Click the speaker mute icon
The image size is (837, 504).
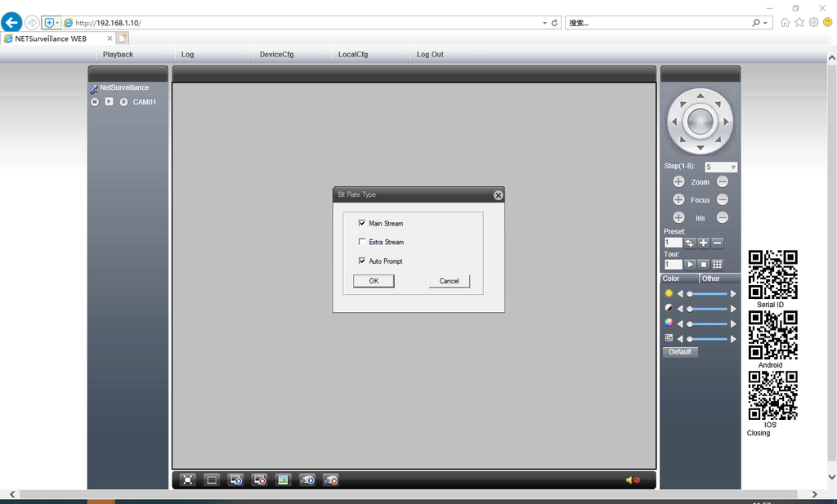coord(632,480)
